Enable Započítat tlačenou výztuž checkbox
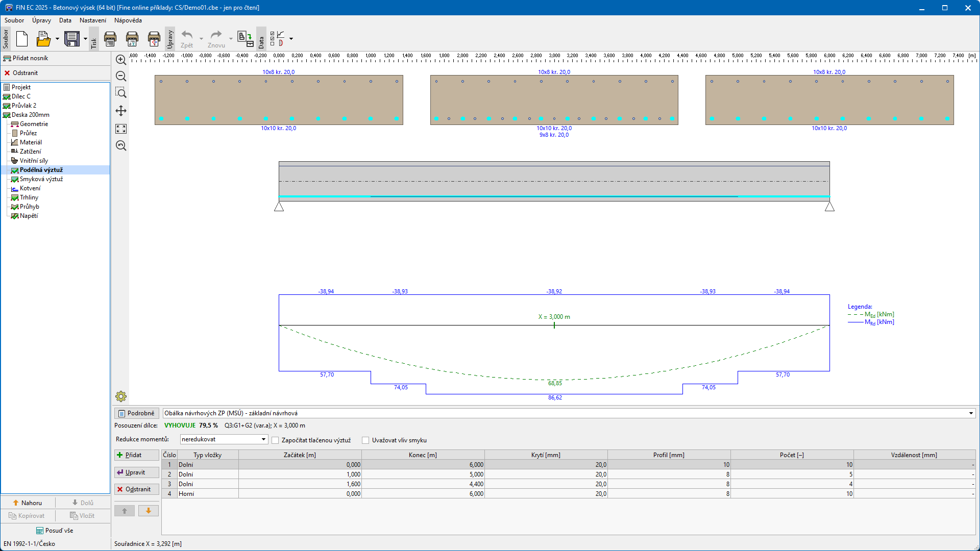This screenshot has height=551, width=980. (x=275, y=440)
